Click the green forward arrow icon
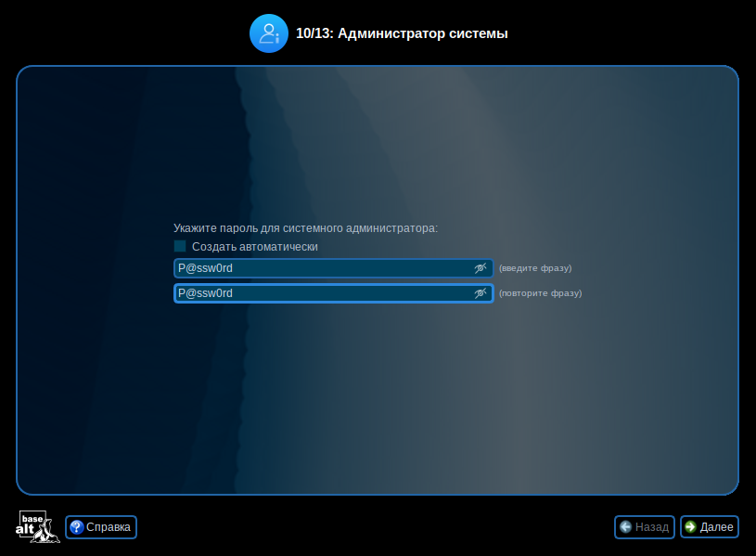This screenshot has height=556, width=756. click(x=691, y=527)
